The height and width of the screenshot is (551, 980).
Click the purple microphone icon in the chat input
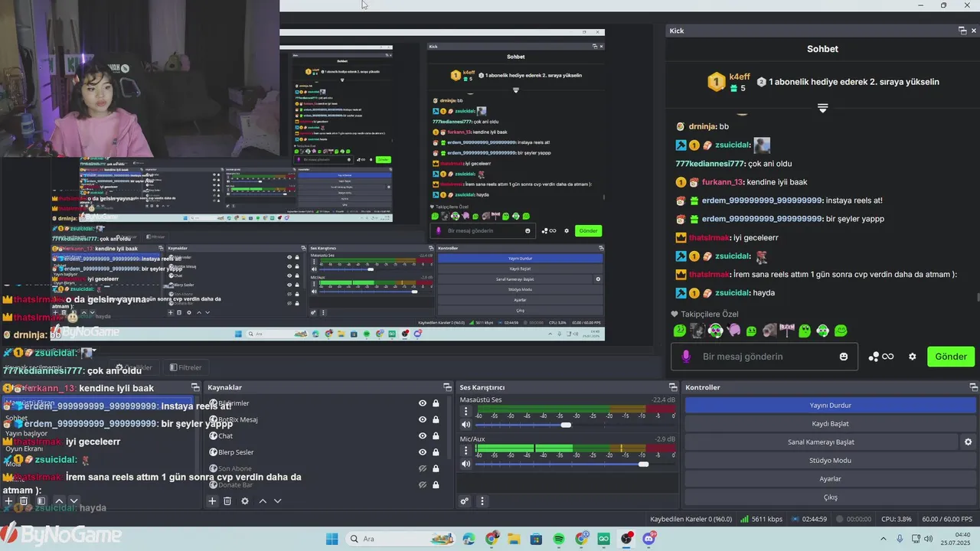pos(686,357)
